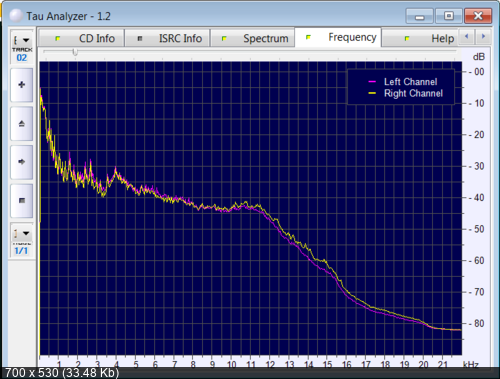Select the Frequency tab
500x379 pixels.
[x=338, y=37]
